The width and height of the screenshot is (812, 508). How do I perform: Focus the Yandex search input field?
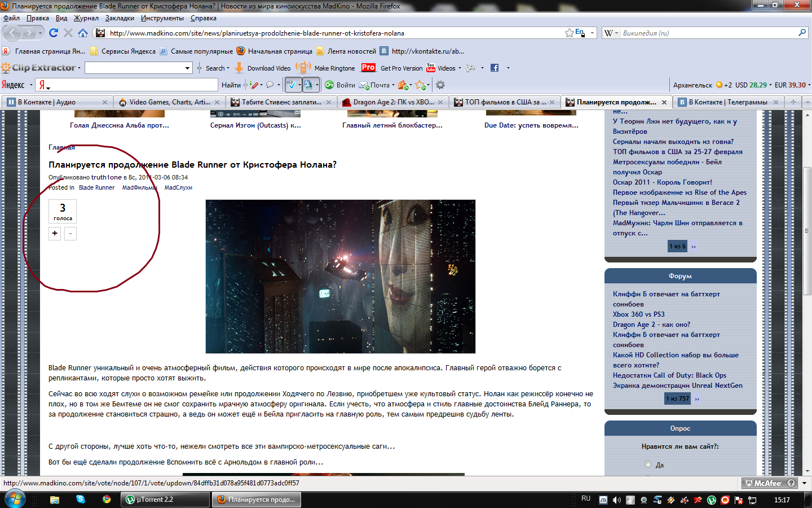127,85
